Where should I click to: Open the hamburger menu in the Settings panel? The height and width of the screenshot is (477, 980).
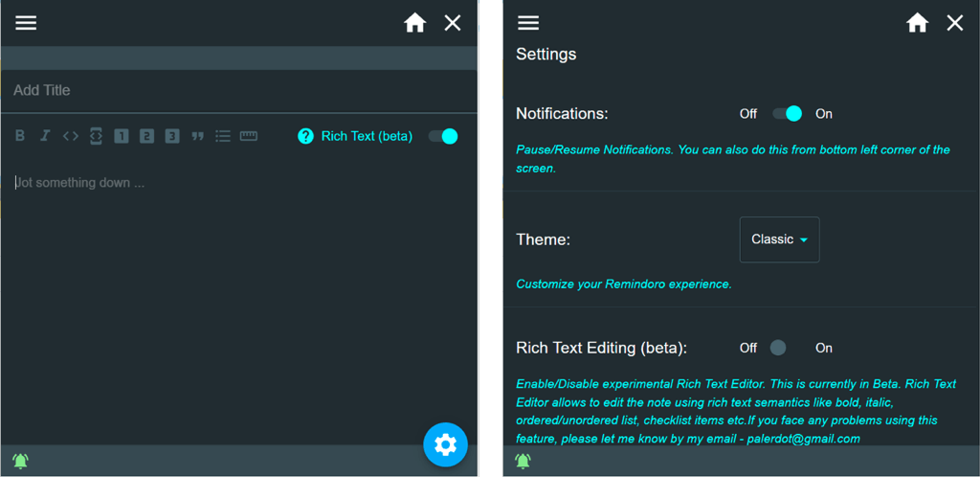click(x=528, y=23)
